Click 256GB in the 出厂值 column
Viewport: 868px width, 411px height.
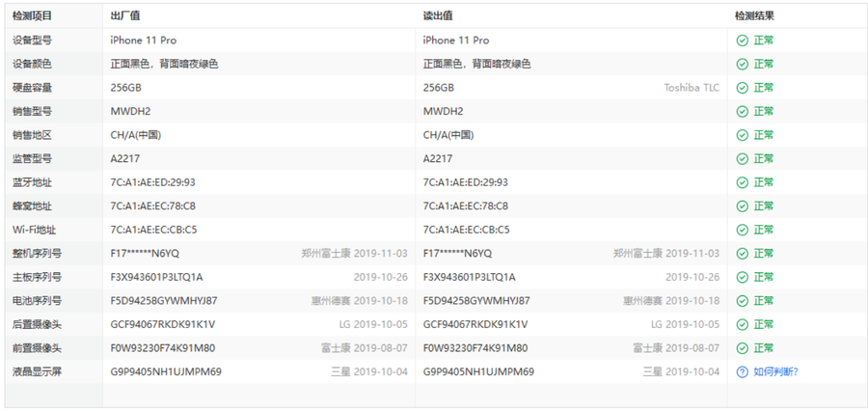pos(125,88)
